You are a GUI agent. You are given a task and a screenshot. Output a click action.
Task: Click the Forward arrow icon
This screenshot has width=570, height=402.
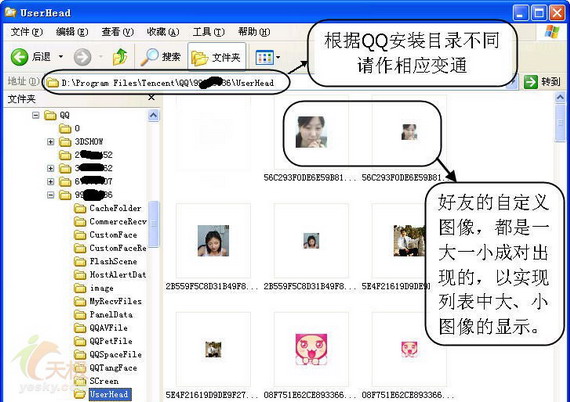click(x=83, y=57)
